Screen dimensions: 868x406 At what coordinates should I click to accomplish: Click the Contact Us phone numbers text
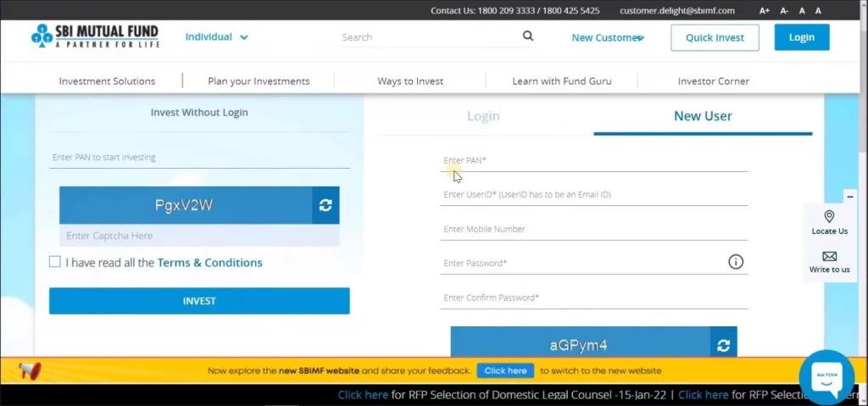coord(515,10)
